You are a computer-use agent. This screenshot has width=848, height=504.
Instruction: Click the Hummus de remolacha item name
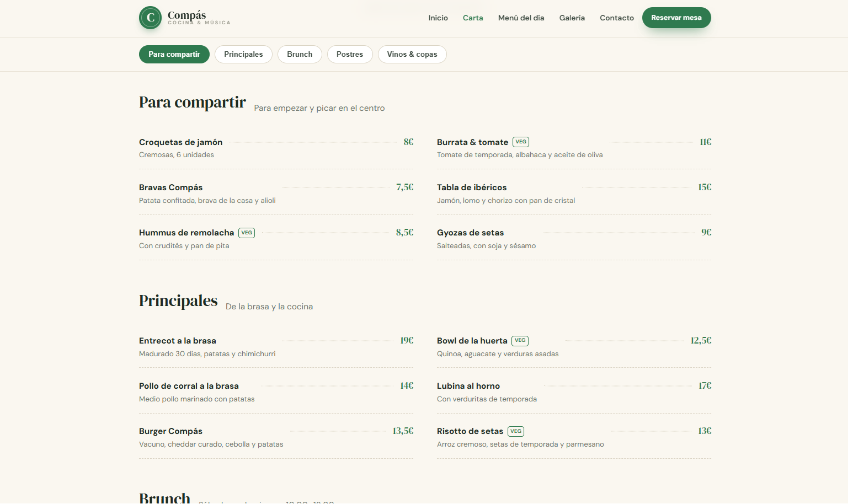click(x=186, y=233)
